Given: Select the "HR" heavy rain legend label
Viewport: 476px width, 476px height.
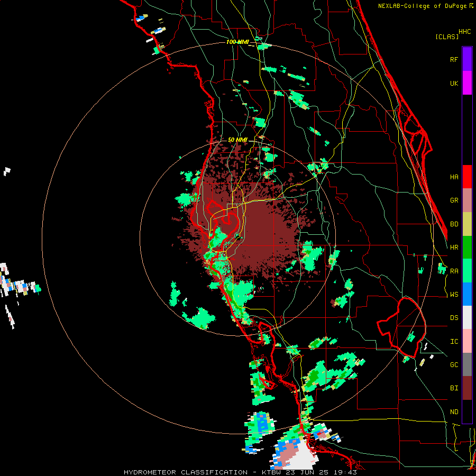Looking at the screenshot, I should pos(454,248).
